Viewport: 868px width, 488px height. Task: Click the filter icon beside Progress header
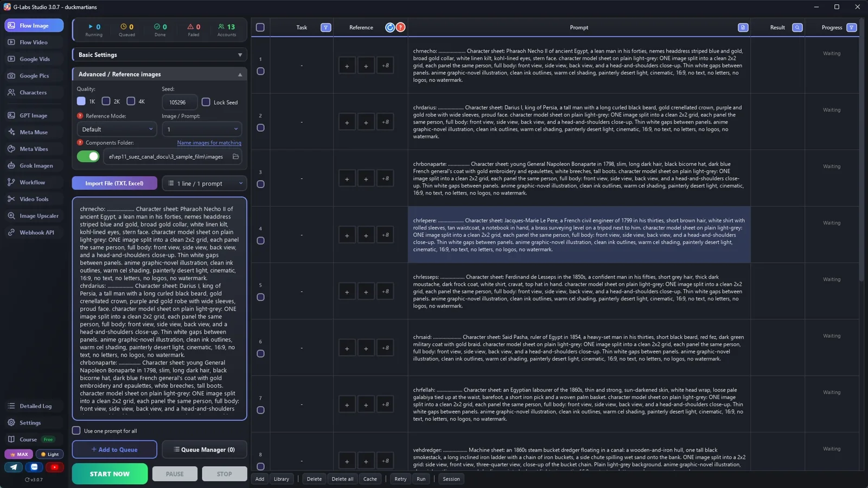852,28
